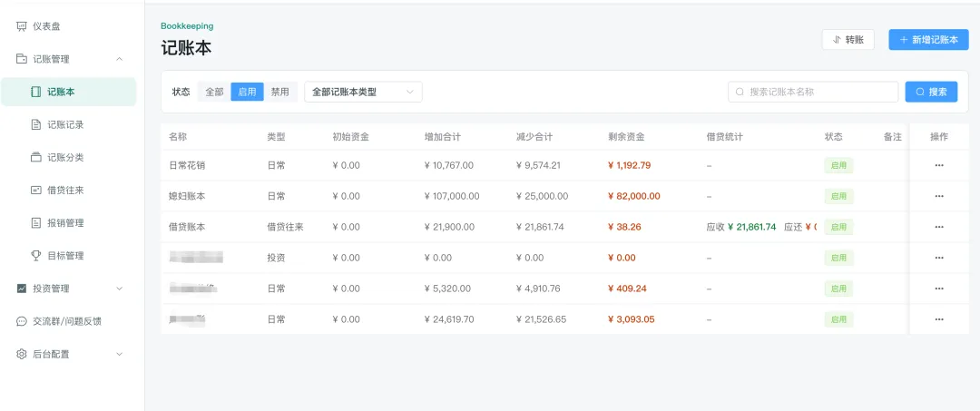Expand the 投资管理 menu chevron

click(120, 289)
